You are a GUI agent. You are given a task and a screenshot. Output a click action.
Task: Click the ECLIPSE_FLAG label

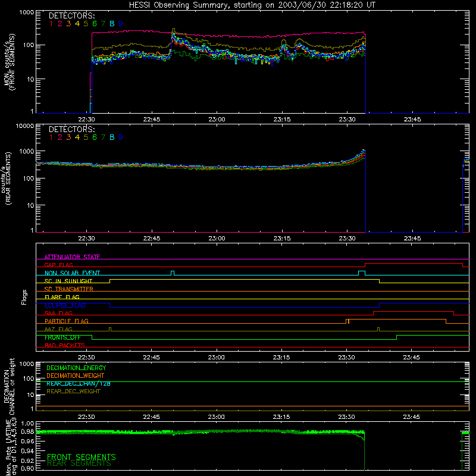pyautogui.click(x=65, y=305)
